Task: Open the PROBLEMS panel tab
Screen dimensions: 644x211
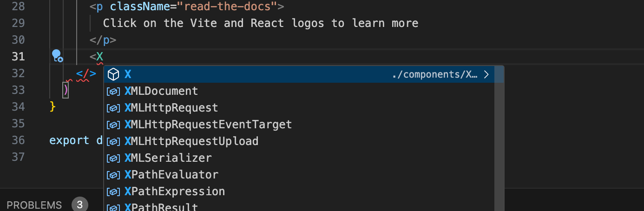Action: click(34, 205)
